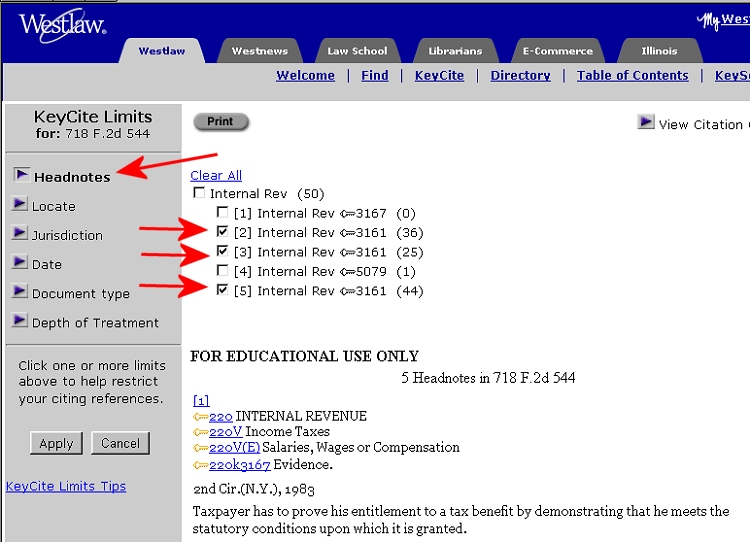This screenshot has height=542, width=750.
Task: Click the Headnotes arrow icon
Action: (22, 175)
